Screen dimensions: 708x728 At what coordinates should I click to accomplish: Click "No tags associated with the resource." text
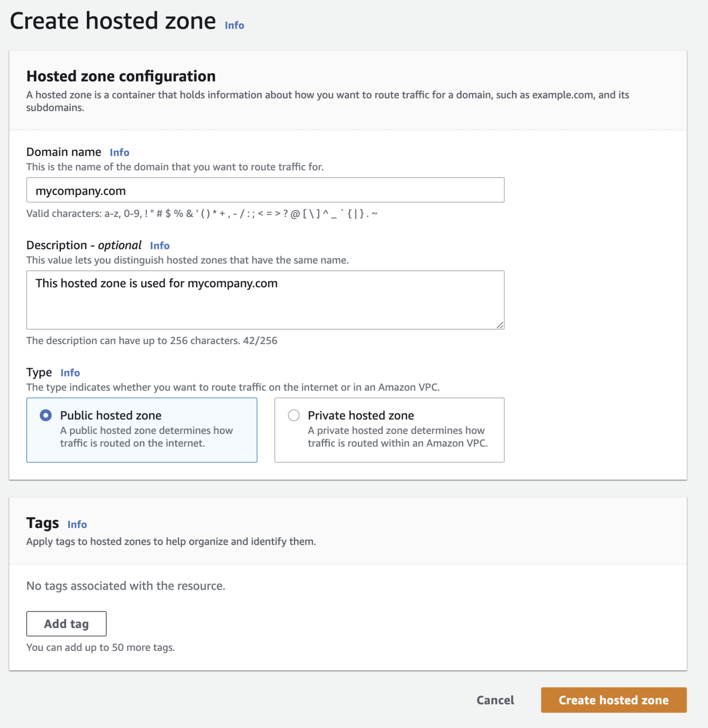[x=126, y=586]
